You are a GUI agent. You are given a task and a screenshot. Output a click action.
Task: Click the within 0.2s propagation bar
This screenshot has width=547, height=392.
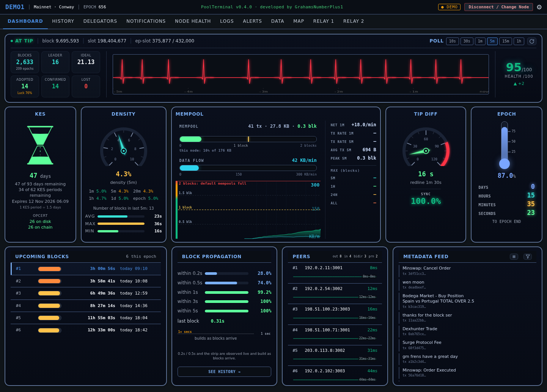(x=226, y=273)
